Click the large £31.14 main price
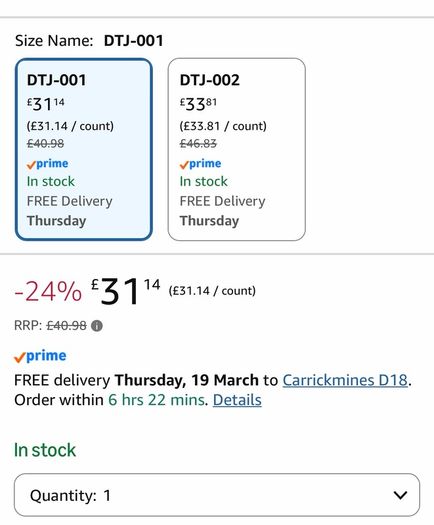 pyautogui.click(x=126, y=291)
